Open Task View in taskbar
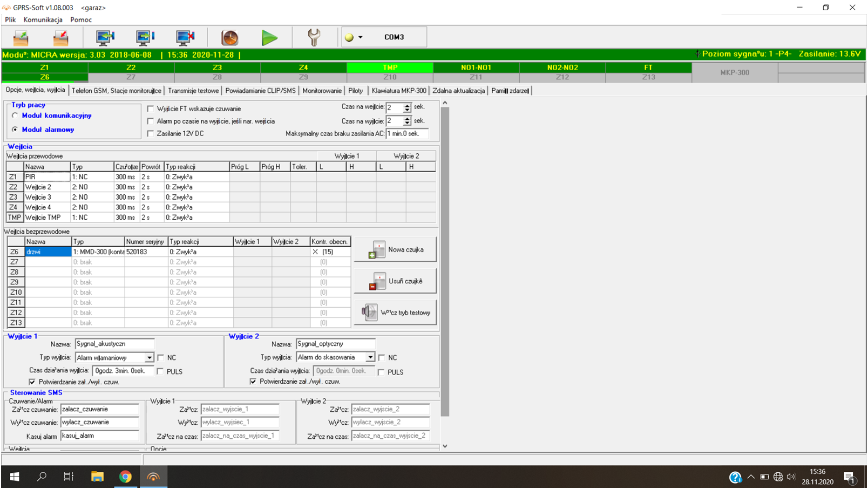Screen dimensions: 868x489 pos(69,477)
